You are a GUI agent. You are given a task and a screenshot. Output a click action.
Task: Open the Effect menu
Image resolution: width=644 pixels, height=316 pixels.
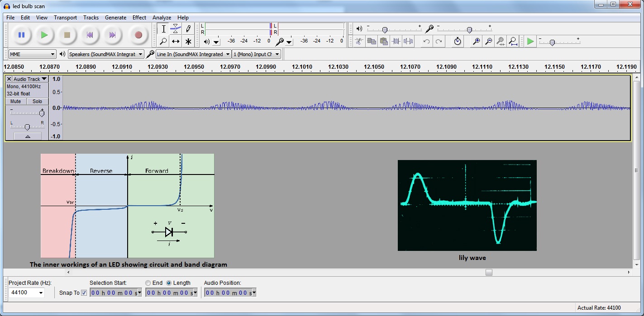[139, 18]
